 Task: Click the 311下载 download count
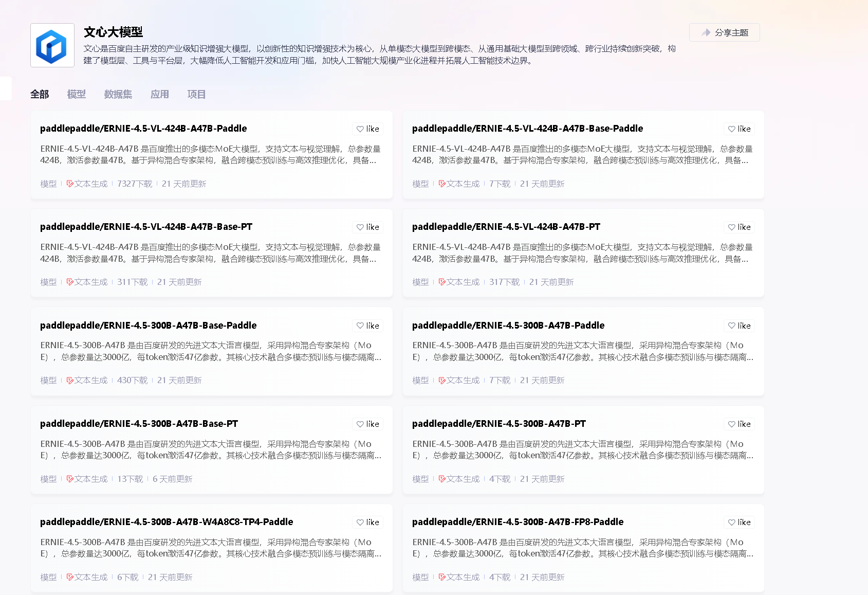tap(133, 282)
